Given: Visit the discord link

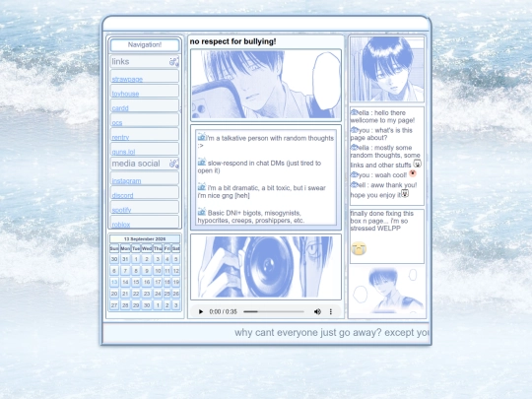Looking at the screenshot, I should (x=122, y=196).
